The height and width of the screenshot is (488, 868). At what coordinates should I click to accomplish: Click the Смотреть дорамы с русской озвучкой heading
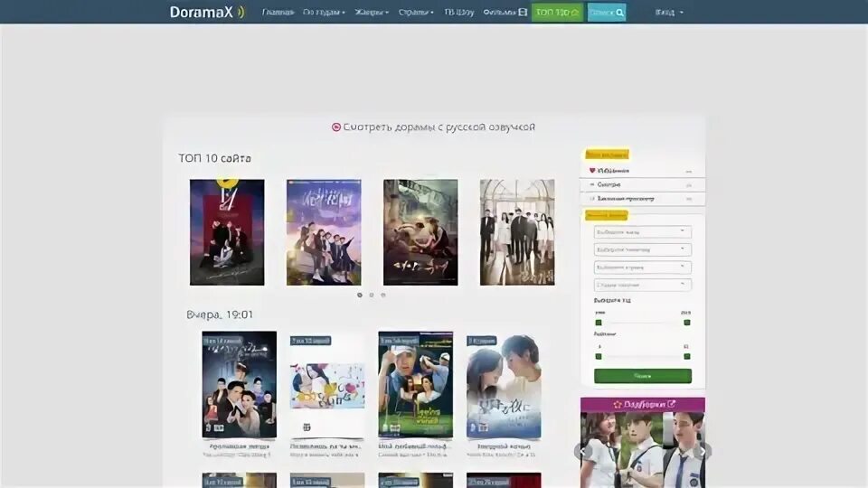coord(439,127)
